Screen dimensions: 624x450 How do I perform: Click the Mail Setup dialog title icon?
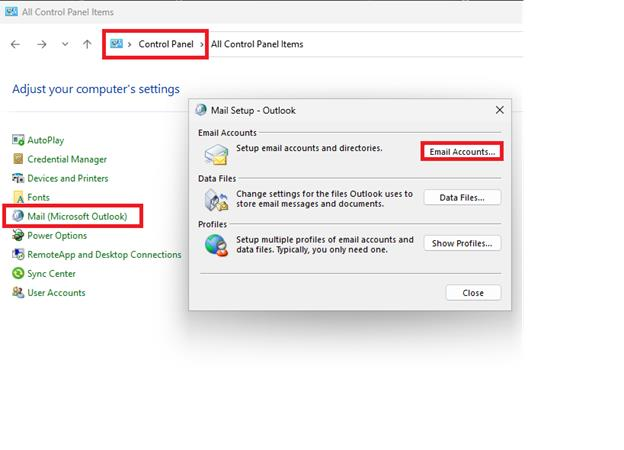coord(201,110)
